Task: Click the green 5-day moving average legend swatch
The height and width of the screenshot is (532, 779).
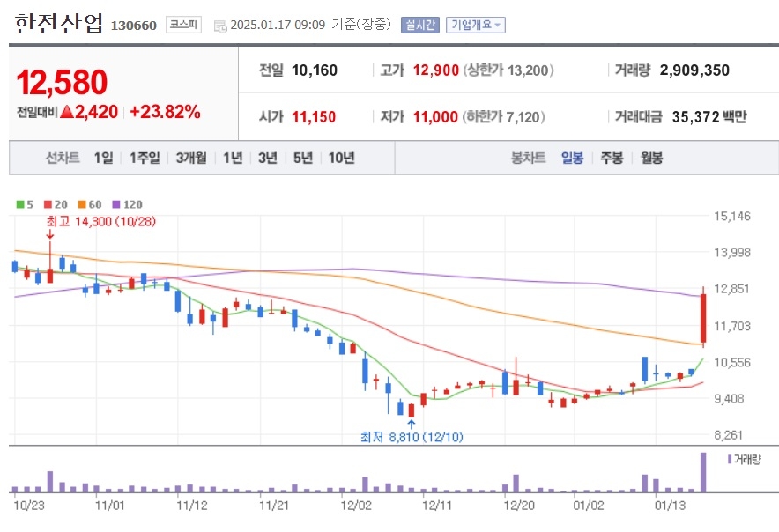Action: tap(20, 204)
